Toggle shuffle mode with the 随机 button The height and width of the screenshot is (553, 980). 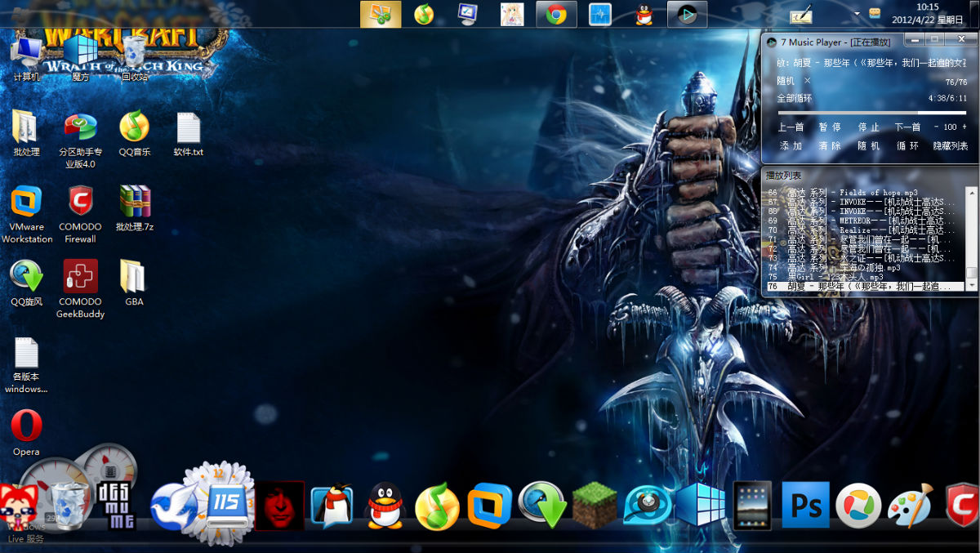point(869,145)
